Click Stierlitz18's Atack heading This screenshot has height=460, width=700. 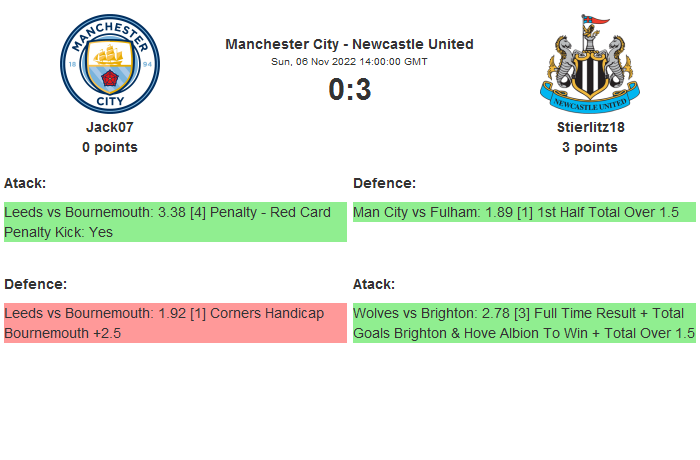374,284
